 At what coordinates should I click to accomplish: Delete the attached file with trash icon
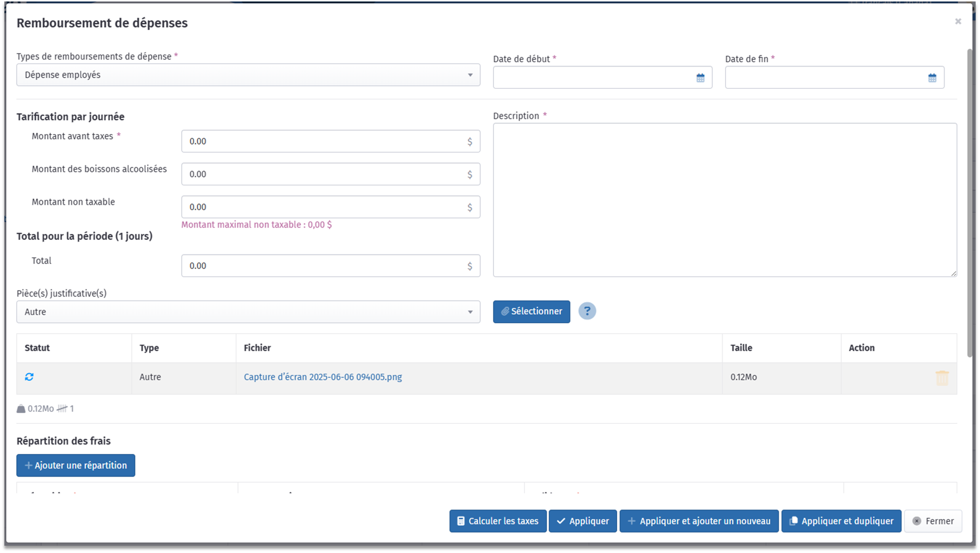click(942, 378)
